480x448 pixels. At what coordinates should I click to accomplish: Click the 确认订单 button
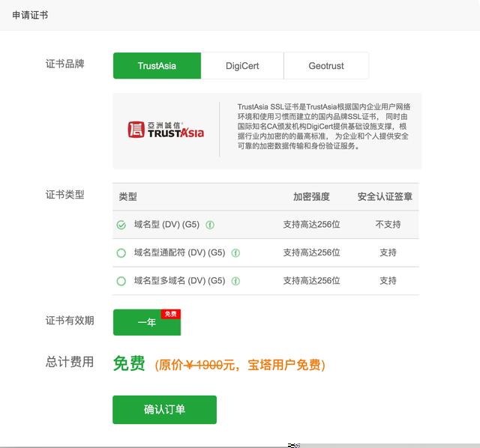coord(165,410)
